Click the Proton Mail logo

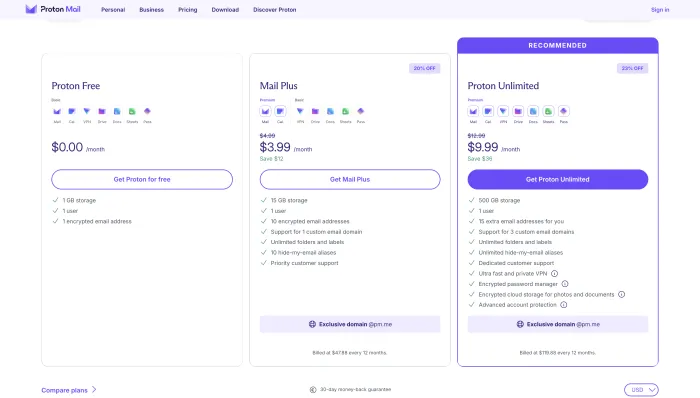[x=53, y=9]
